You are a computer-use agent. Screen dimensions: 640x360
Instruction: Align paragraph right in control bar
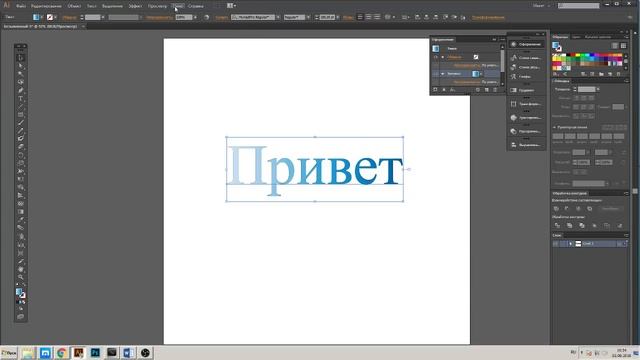tap(377, 17)
